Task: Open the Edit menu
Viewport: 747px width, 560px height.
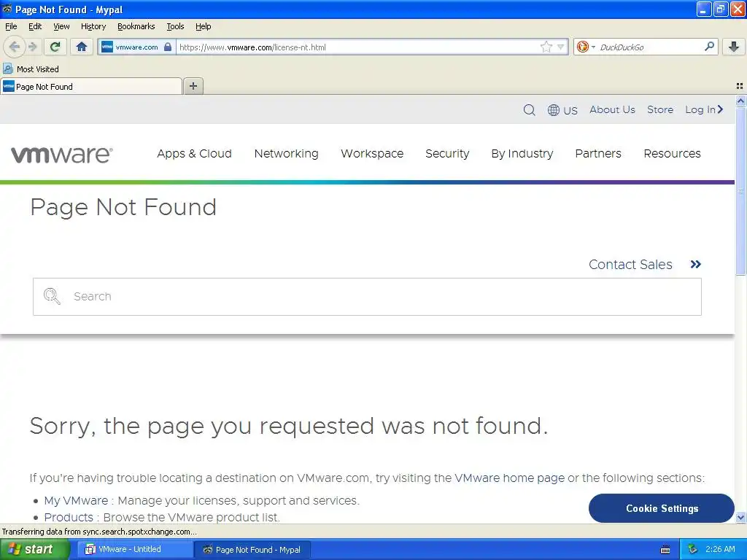Action: coord(35,26)
